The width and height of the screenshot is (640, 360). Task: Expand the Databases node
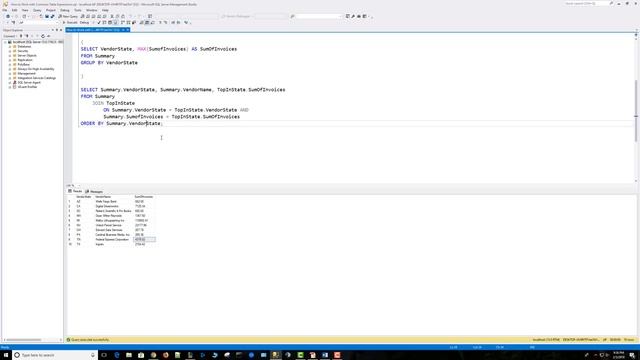click(10, 47)
